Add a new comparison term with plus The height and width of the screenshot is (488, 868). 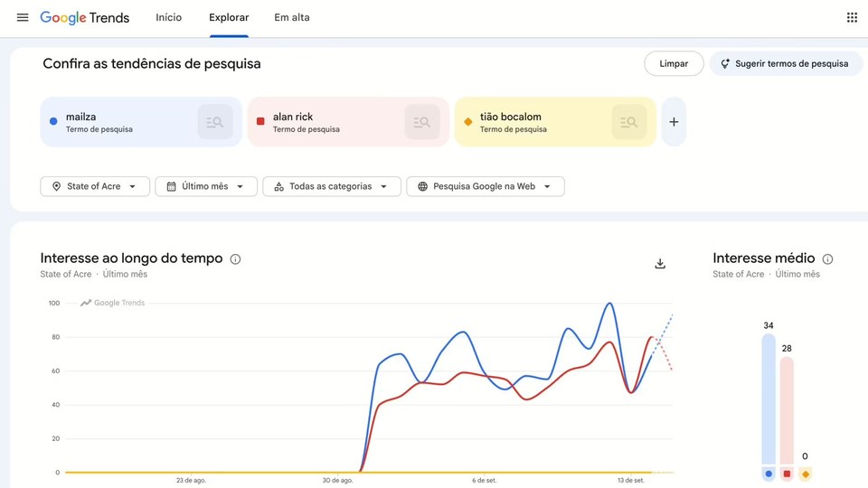pos(674,122)
